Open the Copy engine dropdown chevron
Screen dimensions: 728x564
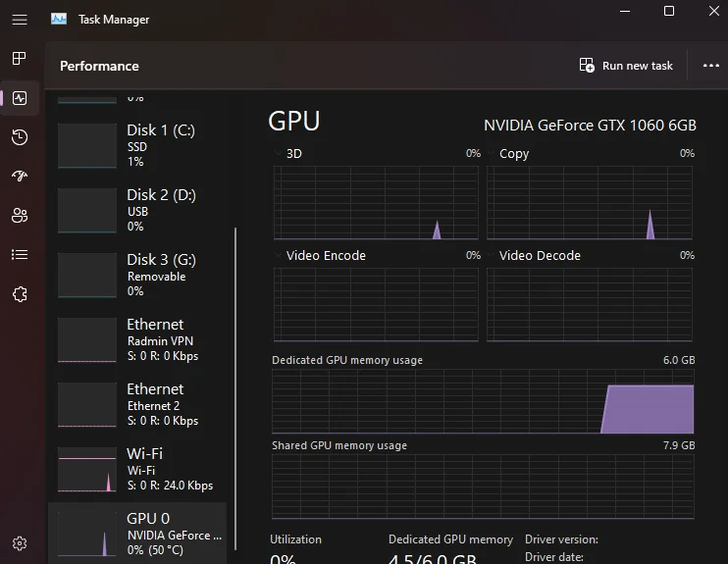(491, 153)
